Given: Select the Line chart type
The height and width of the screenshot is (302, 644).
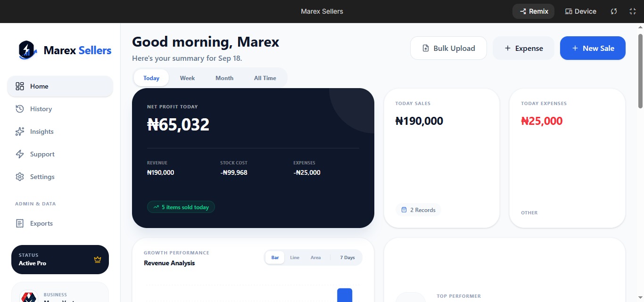Looking at the screenshot, I should 295,257.
